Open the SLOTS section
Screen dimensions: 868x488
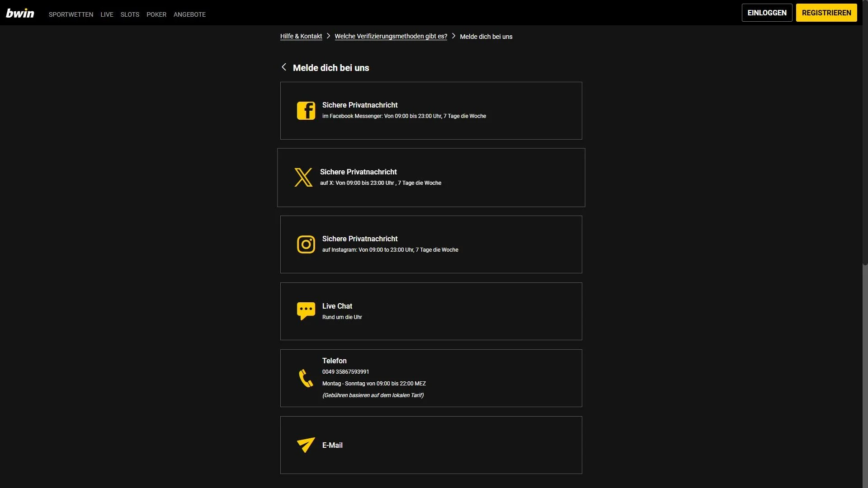click(130, 14)
